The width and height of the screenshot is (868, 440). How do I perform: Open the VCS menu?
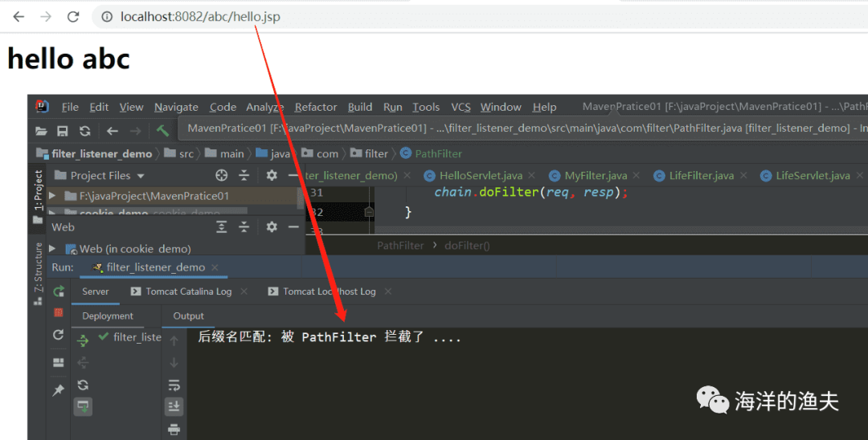click(461, 108)
